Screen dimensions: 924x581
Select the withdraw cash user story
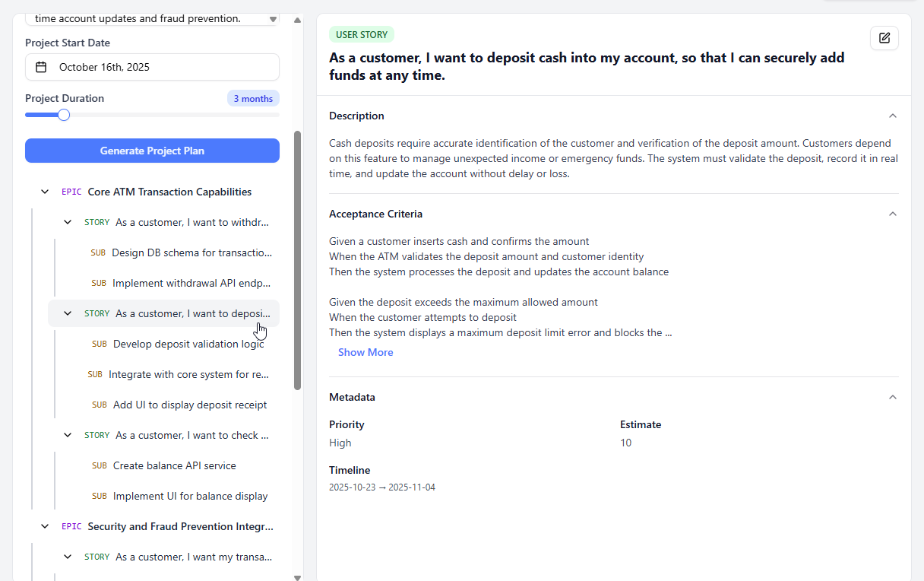[x=191, y=221]
